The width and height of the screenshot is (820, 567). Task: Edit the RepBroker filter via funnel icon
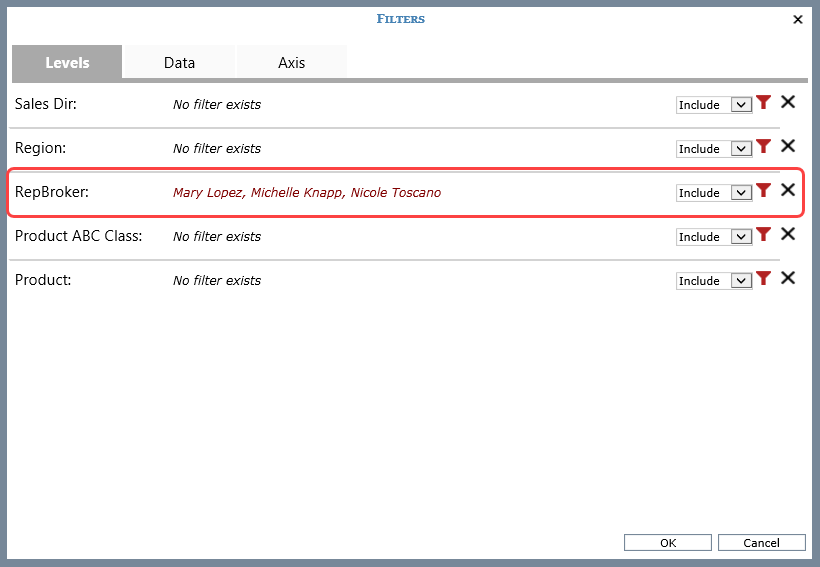(x=764, y=191)
